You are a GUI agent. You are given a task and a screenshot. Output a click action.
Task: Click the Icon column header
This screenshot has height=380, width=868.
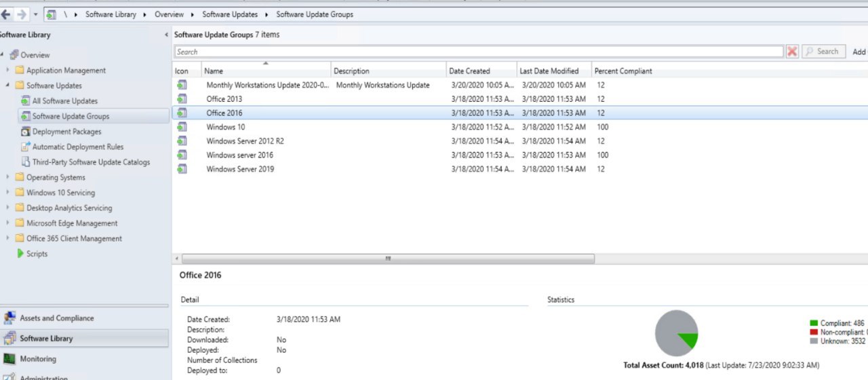point(186,71)
